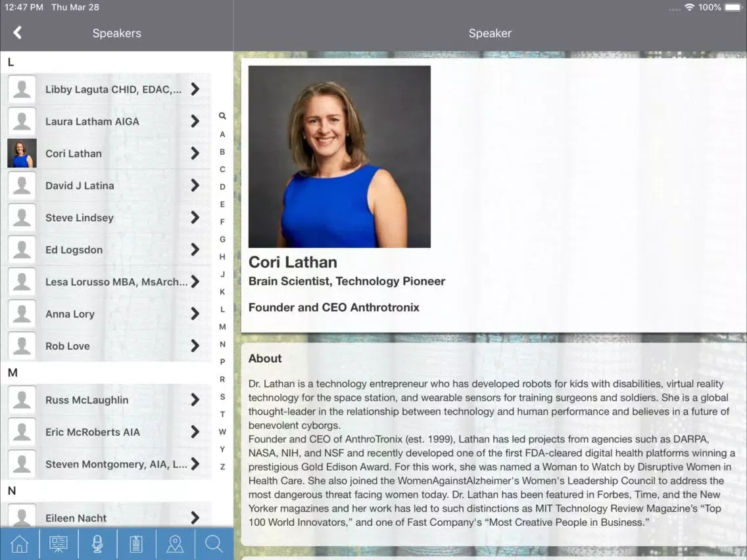The image size is (747, 560).
Task: Go back using the Speakers back arrow
Action: coord(18,33)
